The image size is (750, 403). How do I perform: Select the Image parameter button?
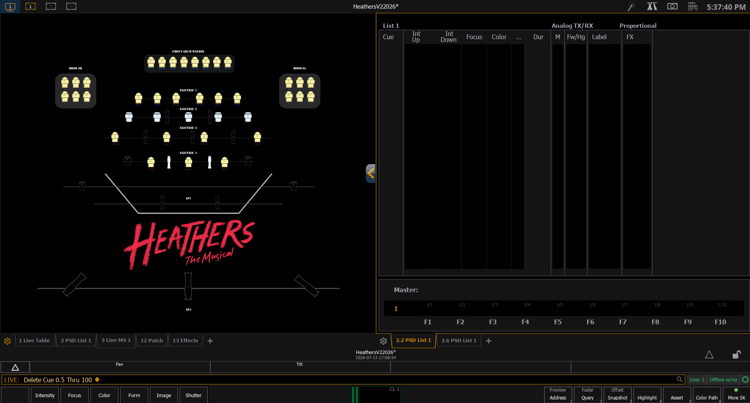164,395
